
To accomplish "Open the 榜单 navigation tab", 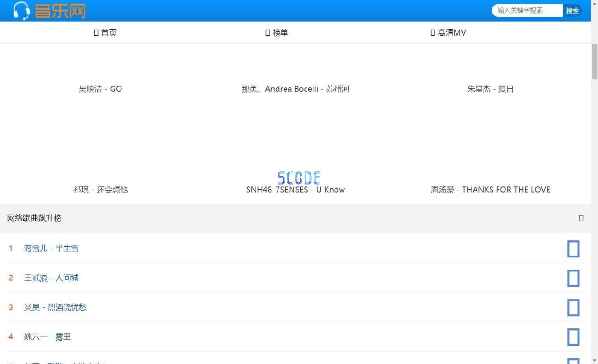I will 277,33.
